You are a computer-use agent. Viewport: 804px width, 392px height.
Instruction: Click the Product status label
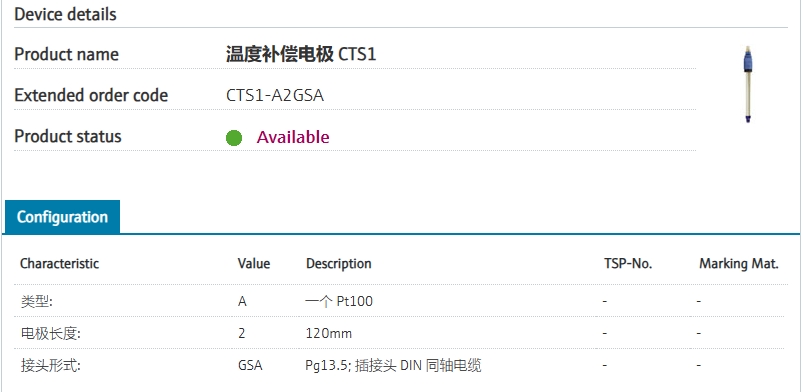(68, 136)
